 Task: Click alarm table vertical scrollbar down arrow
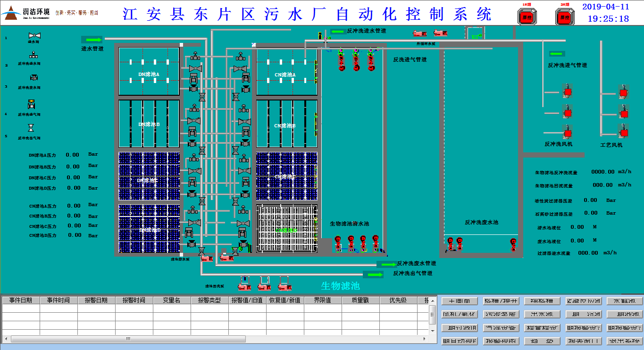click(432, 332)
